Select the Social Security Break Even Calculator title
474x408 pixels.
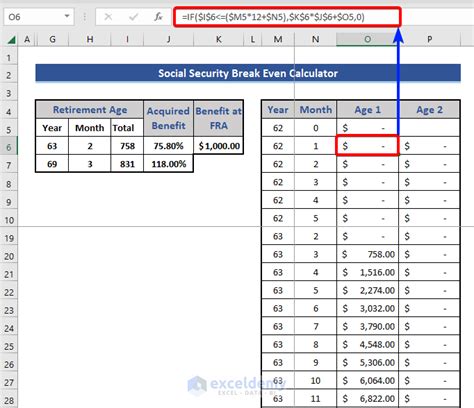(248, 73)
